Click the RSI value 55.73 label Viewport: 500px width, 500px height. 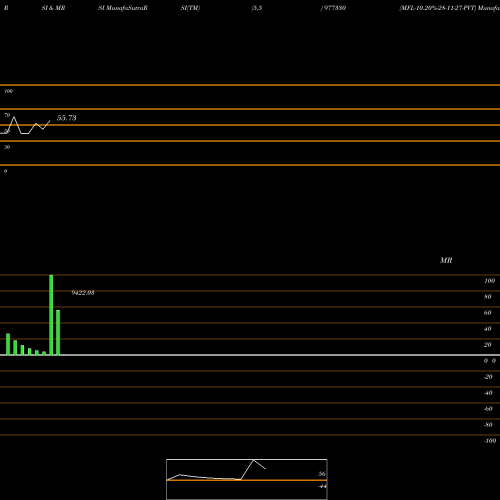pos(67,118)
